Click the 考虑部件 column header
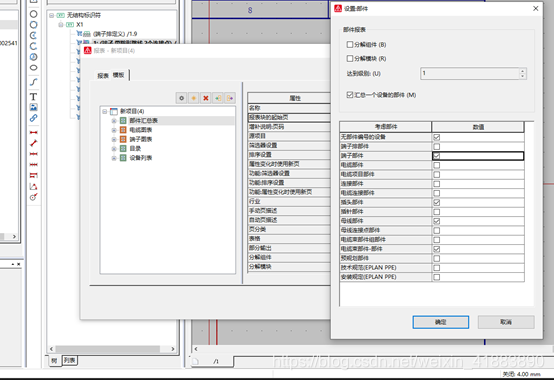This screenshot has width=554, height=380. pos(385,126)
